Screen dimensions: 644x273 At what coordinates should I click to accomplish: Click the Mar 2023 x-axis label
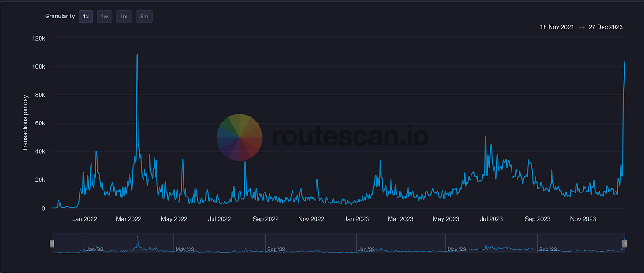(400, 219)
